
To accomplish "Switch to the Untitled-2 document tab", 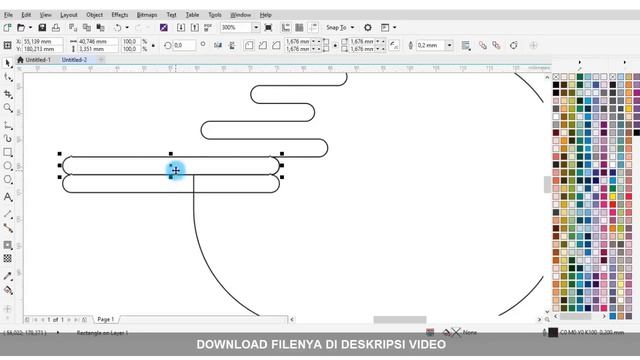I will [x=74, y=60].
